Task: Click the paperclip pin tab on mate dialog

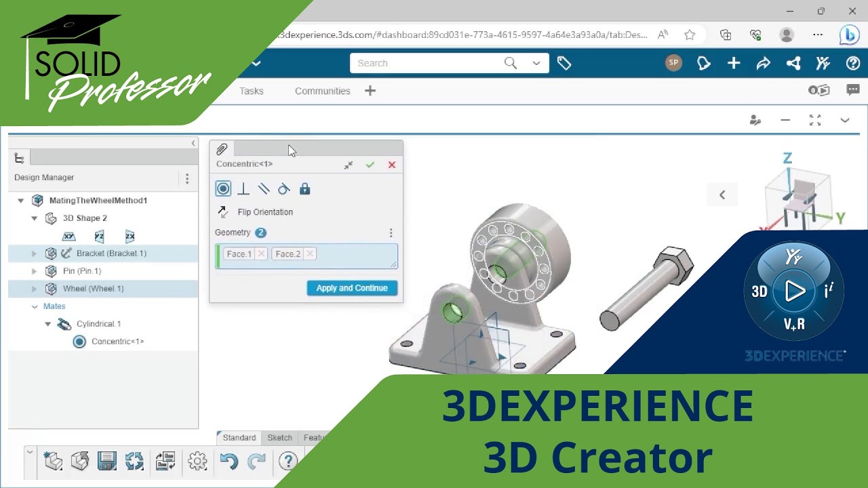Action: point(222,149)
